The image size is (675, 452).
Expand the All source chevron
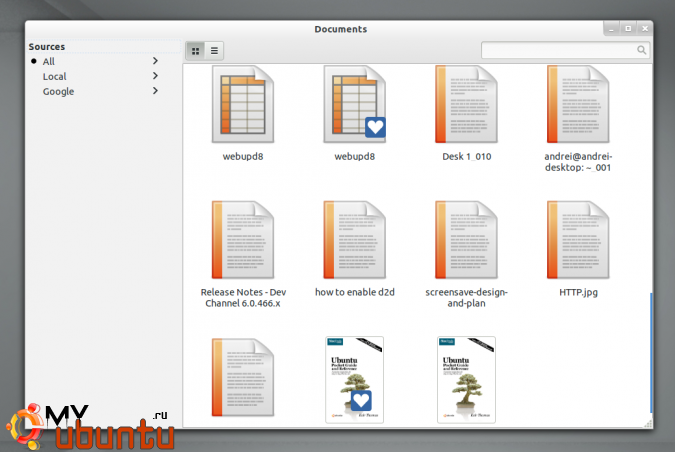pyautogui.click(x=155, y=61)
